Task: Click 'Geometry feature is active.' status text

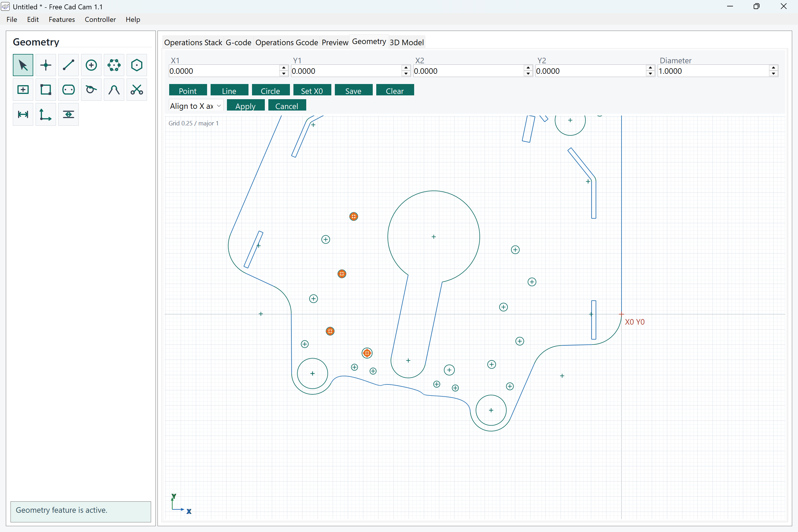Action: pos(62,510)
